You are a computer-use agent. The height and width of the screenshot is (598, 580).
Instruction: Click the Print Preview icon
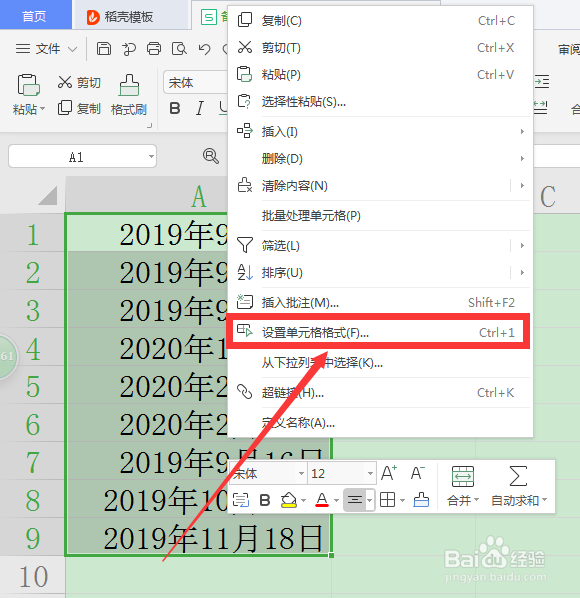point(179,49)
